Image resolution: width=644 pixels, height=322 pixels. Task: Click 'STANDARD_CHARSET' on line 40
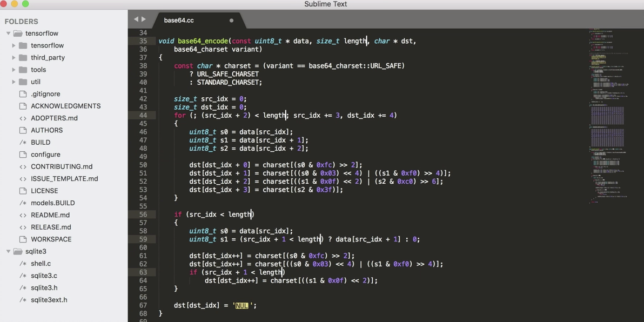pos(228,83)
